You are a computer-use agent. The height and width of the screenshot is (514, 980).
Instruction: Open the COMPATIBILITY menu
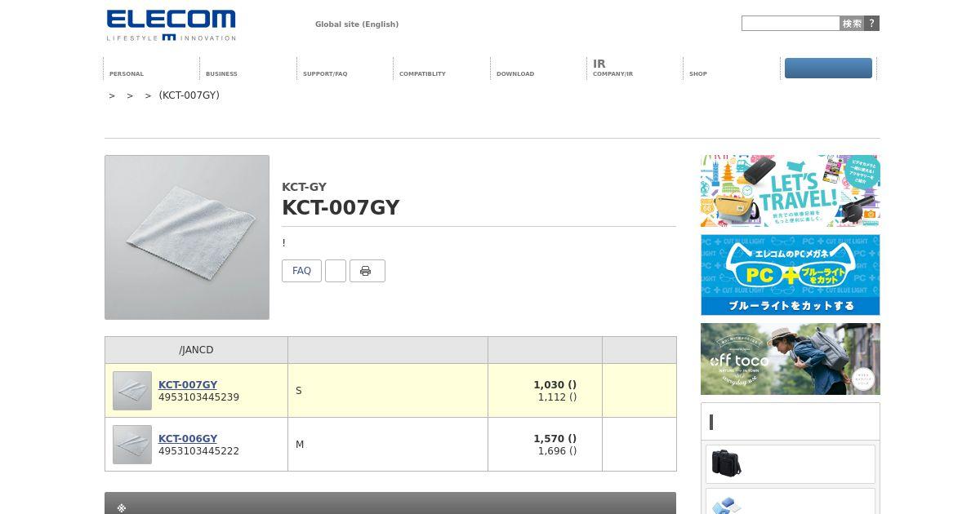tap(422, 73)
